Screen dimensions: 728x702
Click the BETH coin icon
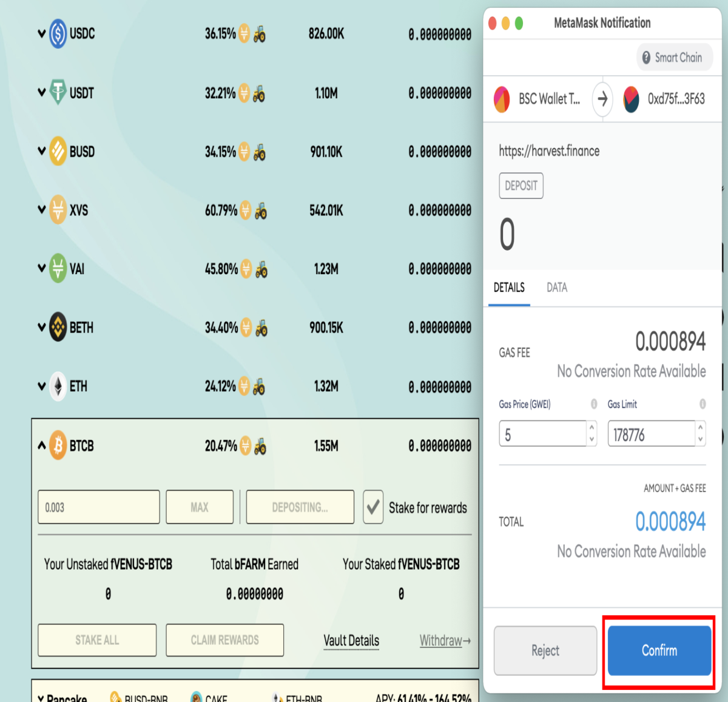coord(58,327)
